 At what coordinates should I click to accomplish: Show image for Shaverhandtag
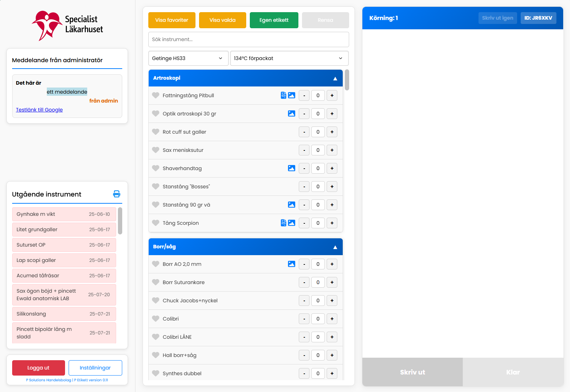[x=292, y=168]
